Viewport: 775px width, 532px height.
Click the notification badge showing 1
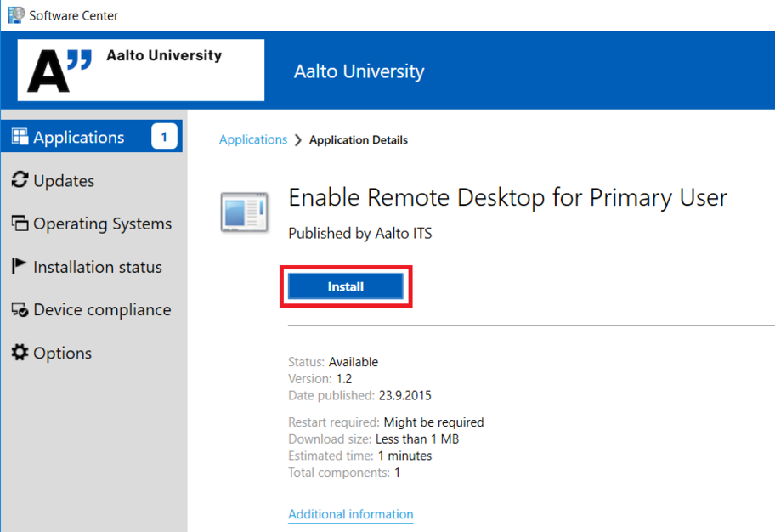[x=164, y=137]
